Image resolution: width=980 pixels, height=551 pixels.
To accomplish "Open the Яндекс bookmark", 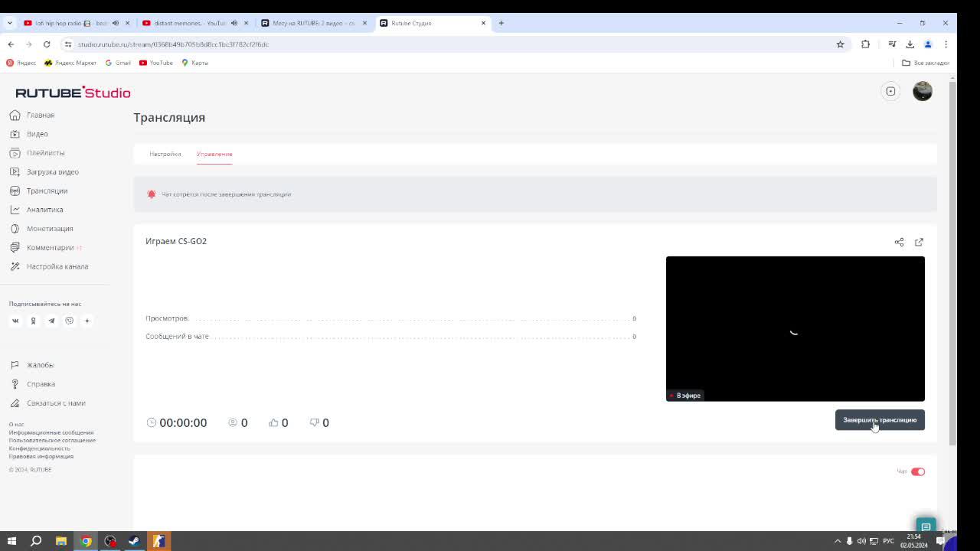I will [x=21, y=63].
